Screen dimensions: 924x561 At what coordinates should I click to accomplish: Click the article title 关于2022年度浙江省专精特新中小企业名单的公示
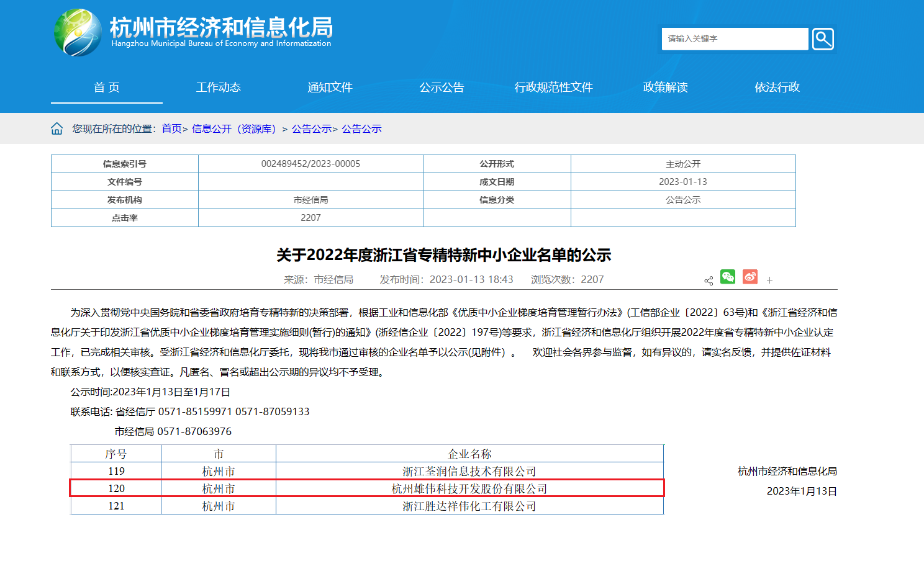444,255
